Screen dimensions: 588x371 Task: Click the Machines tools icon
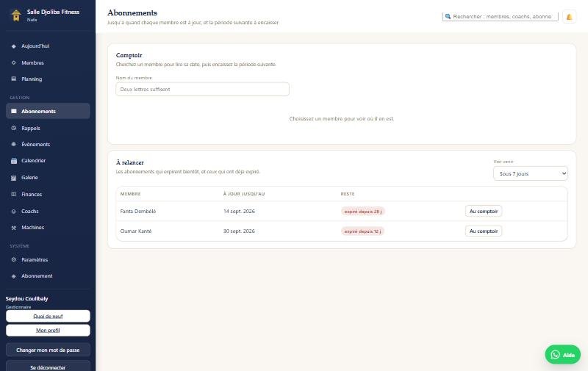tap(14, 228)
